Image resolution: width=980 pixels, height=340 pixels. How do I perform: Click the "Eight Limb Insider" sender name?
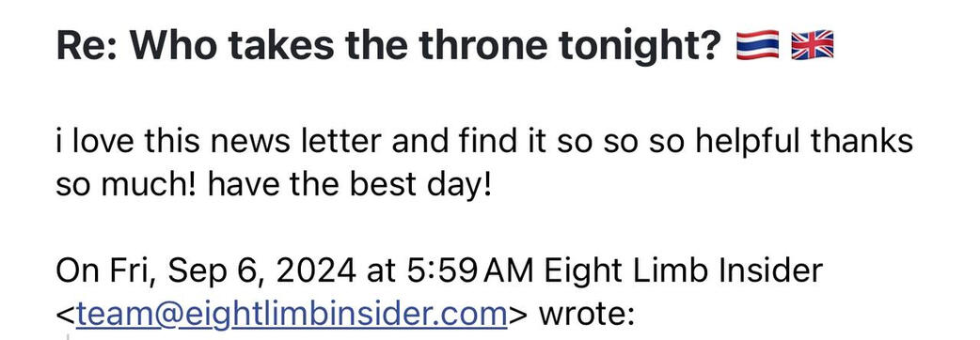(x=683, y=271)
